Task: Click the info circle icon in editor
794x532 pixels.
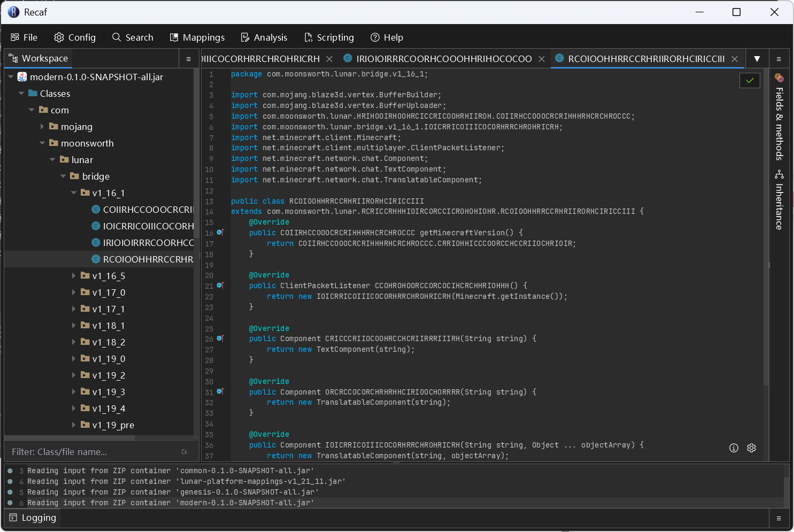Action: (x=734, y=448)
